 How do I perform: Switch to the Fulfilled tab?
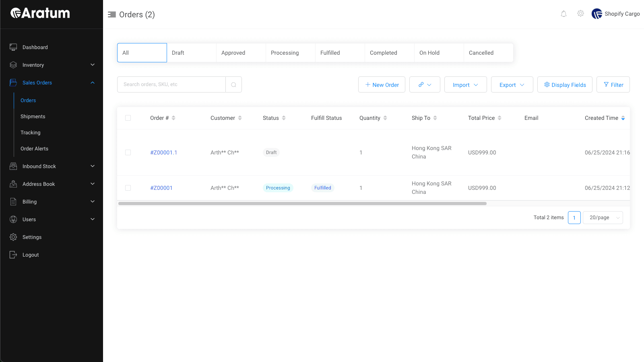[x=330, y=52]
